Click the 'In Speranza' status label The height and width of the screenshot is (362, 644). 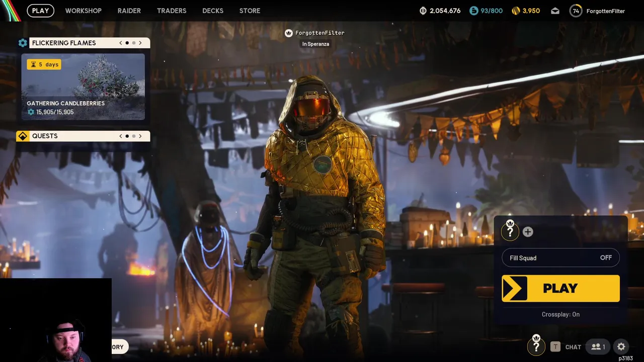315,44
